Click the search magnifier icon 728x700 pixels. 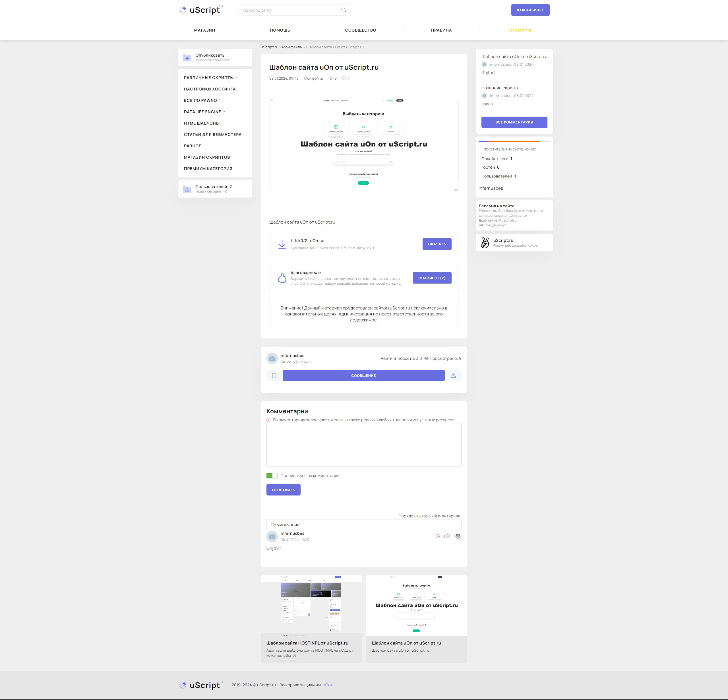coord(344,10)
